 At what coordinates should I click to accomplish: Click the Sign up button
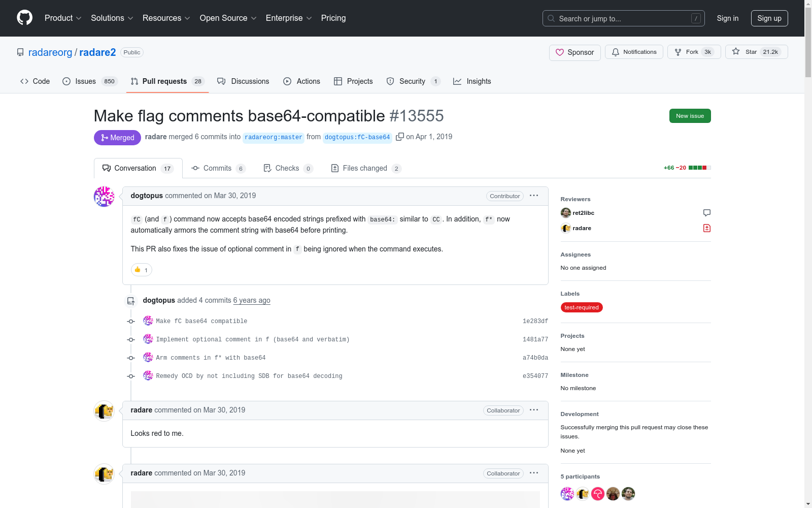click(769, 18)
